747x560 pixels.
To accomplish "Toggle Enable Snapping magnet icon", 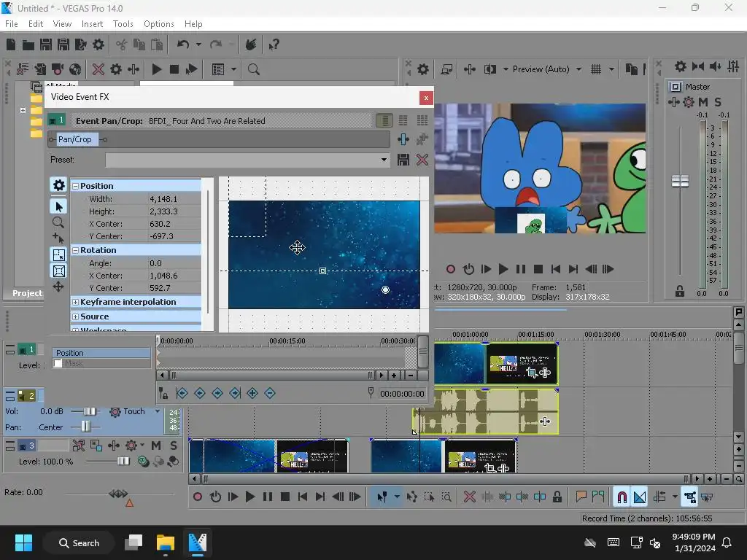I will [622, 497].
